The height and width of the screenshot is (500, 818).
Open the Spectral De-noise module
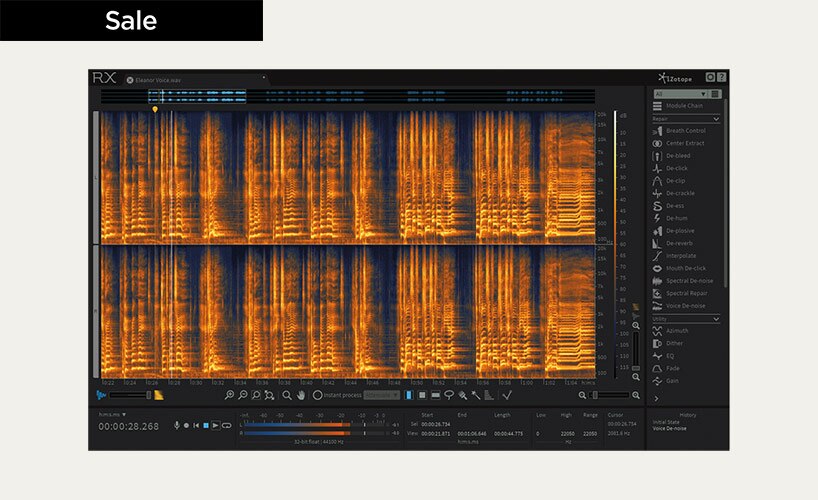[x=682, y=281]
